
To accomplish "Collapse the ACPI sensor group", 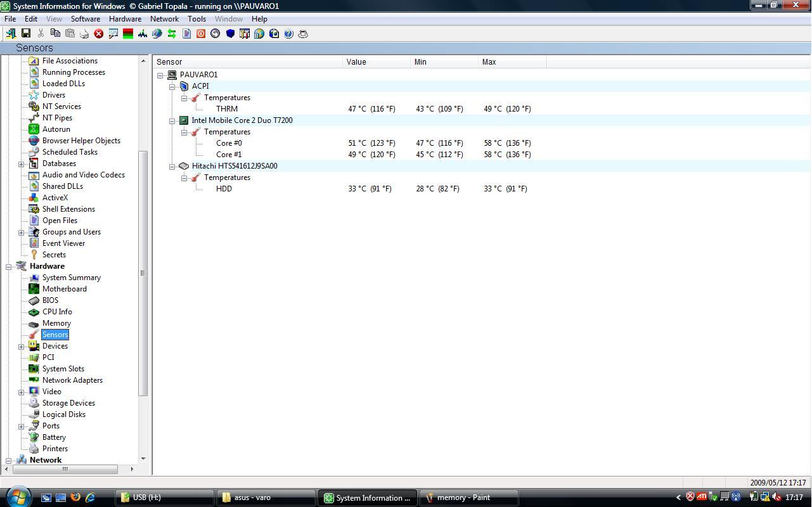I will pyautogui.click(x=172, y=86).
